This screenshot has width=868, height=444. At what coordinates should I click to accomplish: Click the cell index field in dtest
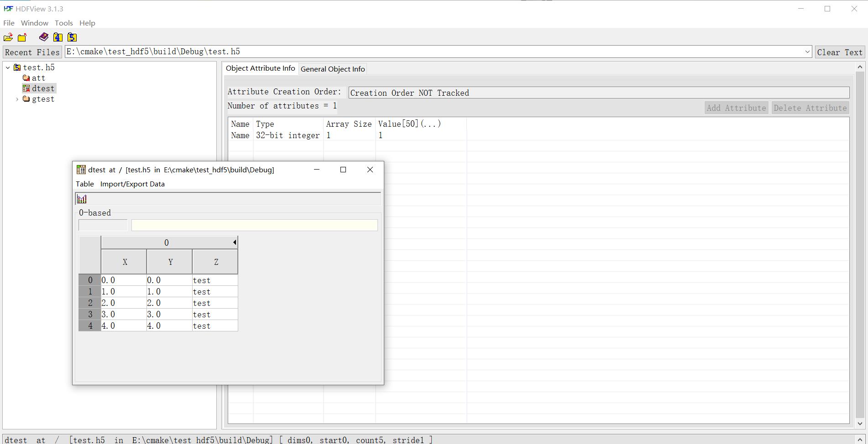(103, 225)
